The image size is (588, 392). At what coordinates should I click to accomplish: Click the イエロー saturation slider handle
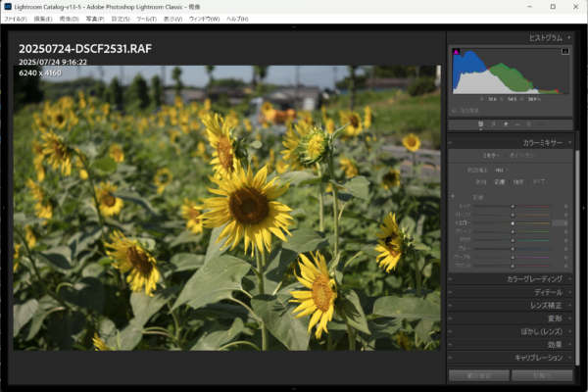pyautogui.click(x=512, y=222)
